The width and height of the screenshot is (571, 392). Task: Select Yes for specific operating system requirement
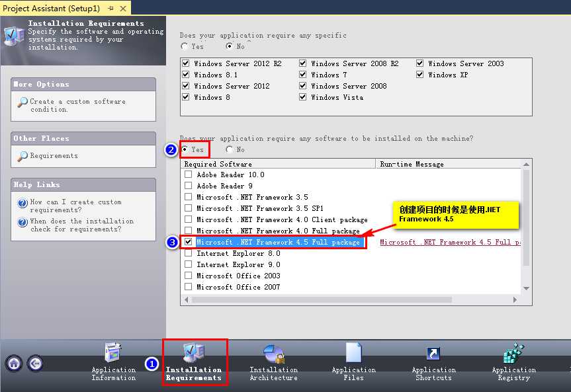[x=184, y=46]
